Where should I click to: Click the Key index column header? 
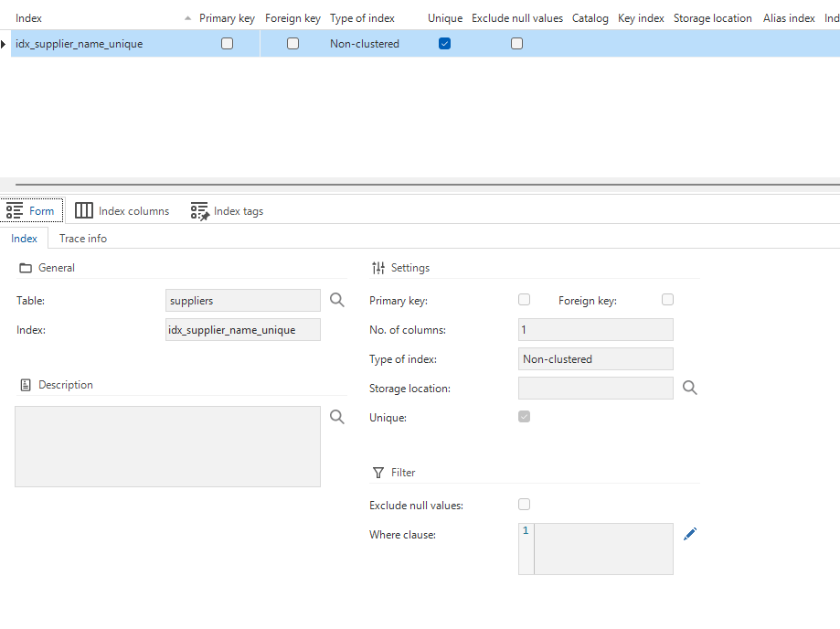tap(642, 18)
